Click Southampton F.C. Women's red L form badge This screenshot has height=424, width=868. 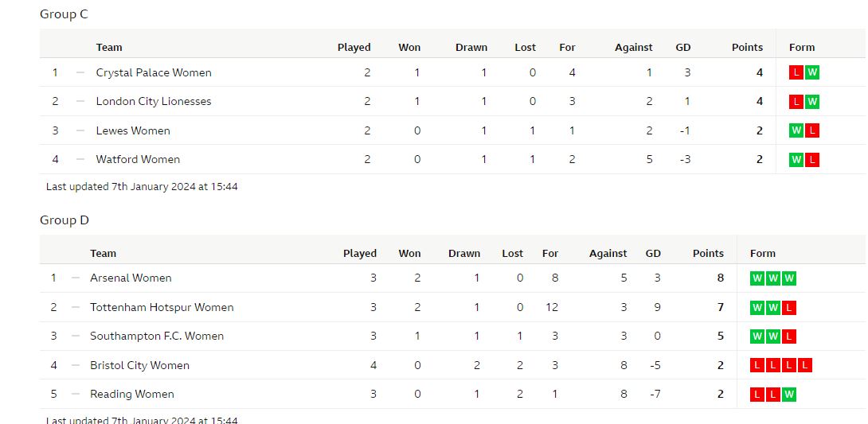(789, 336)
